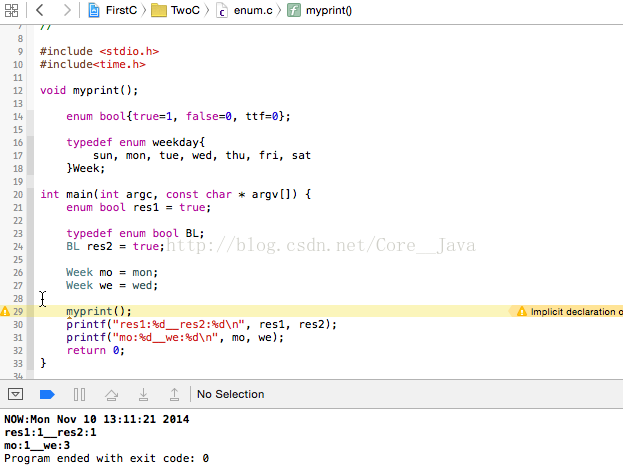Click the green function icon before myprint()
Image resolution: width=623 pixels, height=469 pixels.
pos(294,10)
